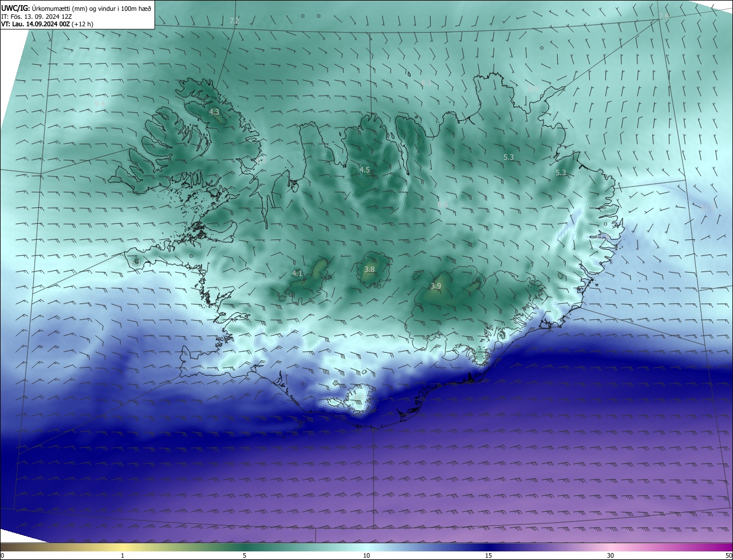Click the "UWC/IG: Úrkomumætti (mm) og vindur" title line
The width and height of the screenshot is (733, 560).
(76, 7)
